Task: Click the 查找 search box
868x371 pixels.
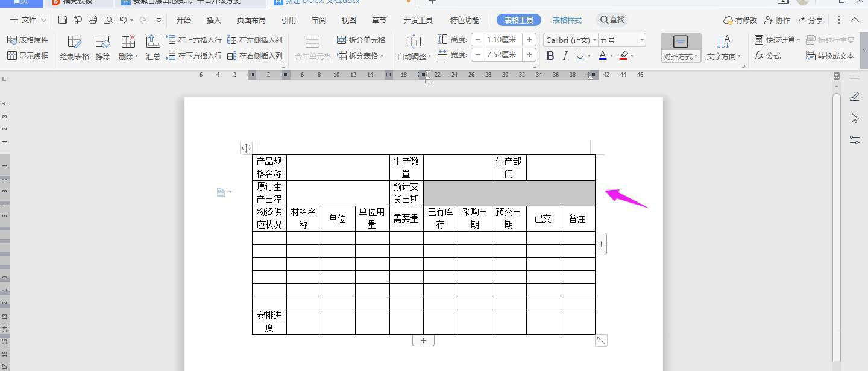Action: [x=612, y=20]
